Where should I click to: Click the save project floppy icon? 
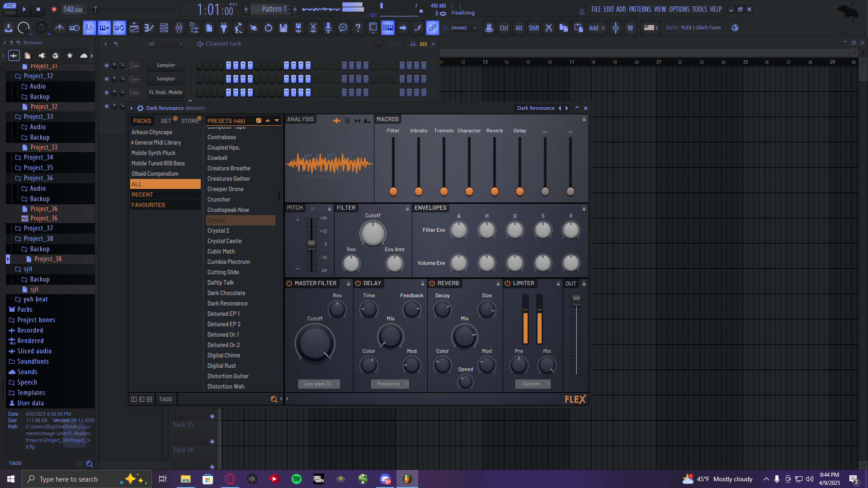[x=283, y=28]
